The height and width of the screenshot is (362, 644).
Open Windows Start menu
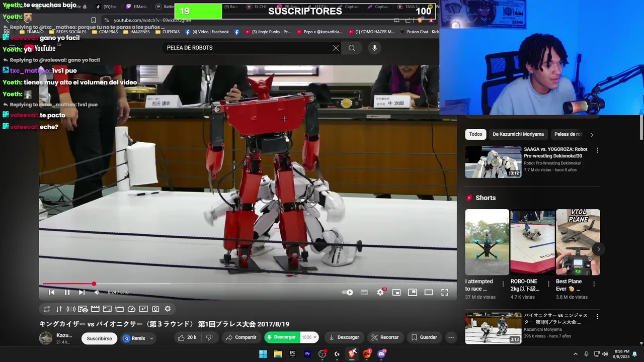pyautogui.click(x=263, y=354)
